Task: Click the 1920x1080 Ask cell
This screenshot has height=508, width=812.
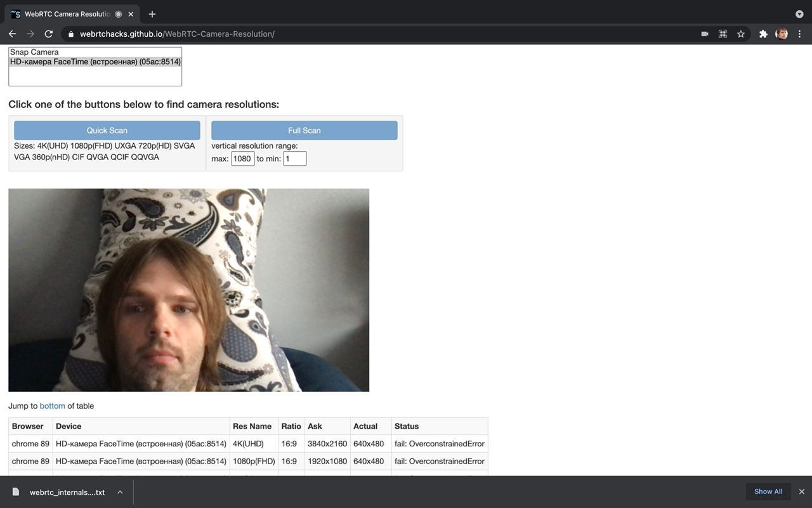Action: [327, 461]
